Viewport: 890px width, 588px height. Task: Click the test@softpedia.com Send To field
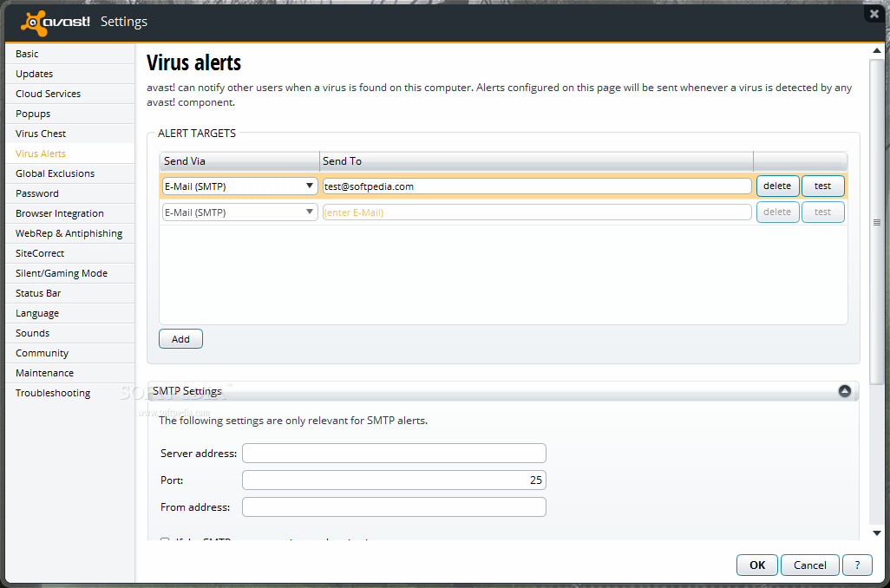click(537, 186)
